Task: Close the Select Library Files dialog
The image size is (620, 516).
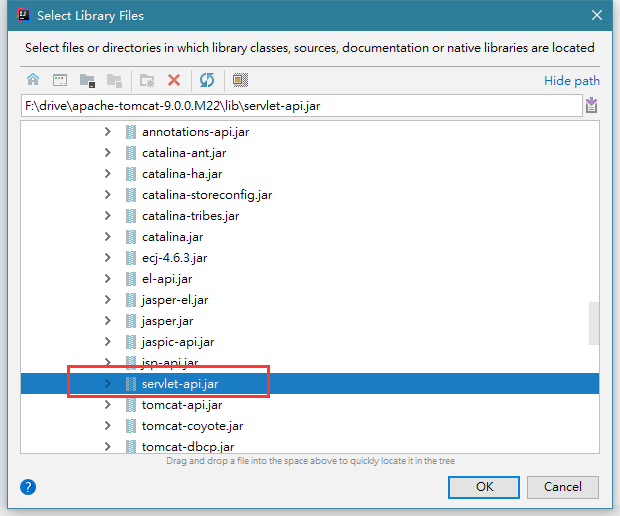Action: pyautogui.click(x=597, y=15)
